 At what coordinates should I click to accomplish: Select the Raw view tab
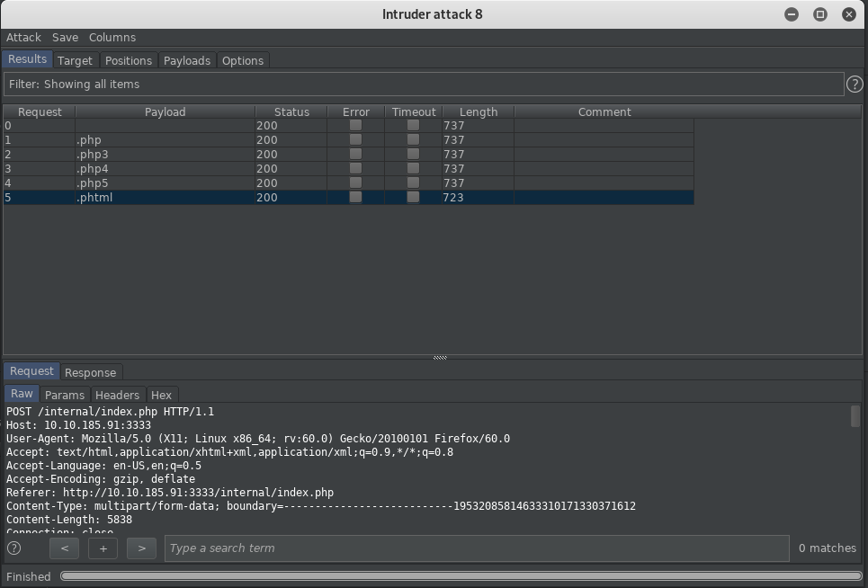[x=22, y=394]
